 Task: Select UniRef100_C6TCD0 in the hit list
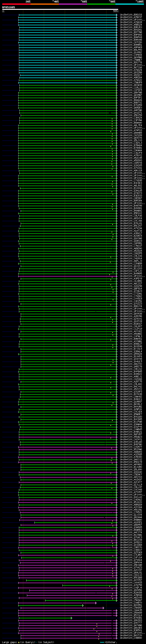(131, 42)
